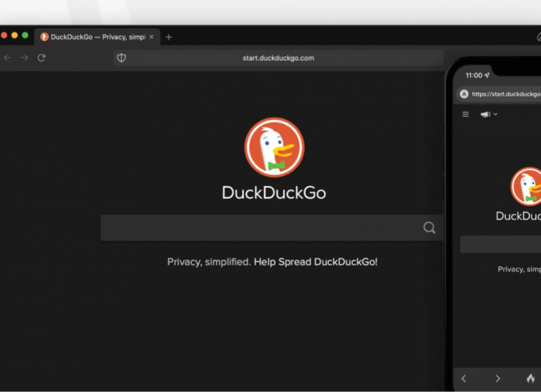Tap the phone browser forward chevron
The width and height of the screenshot is (541, 392).
point(498,379)
